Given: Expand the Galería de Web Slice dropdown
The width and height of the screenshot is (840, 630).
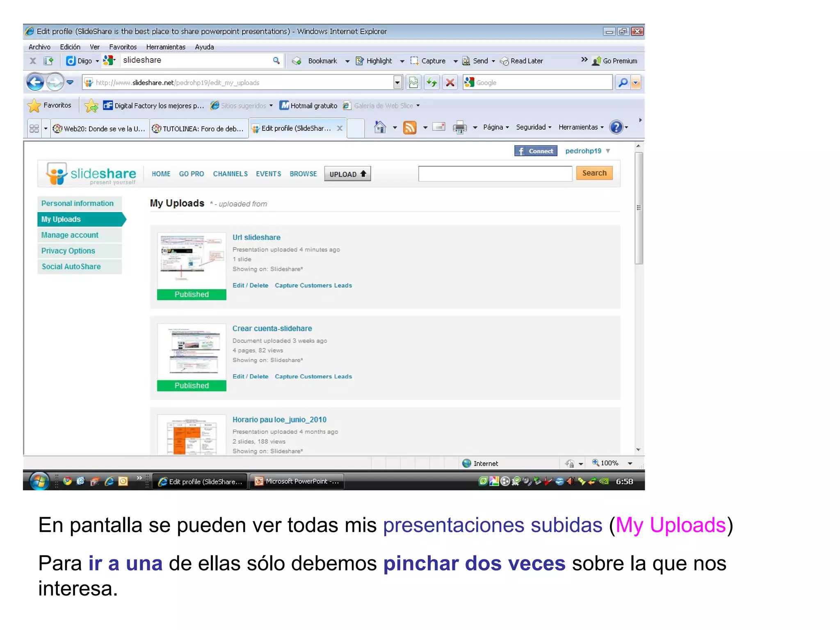Looking at the screenshot, I should (418, 106).
